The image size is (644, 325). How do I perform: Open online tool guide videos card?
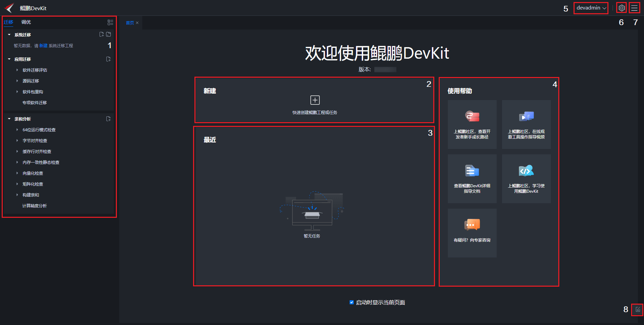click(x=526, y=125)
